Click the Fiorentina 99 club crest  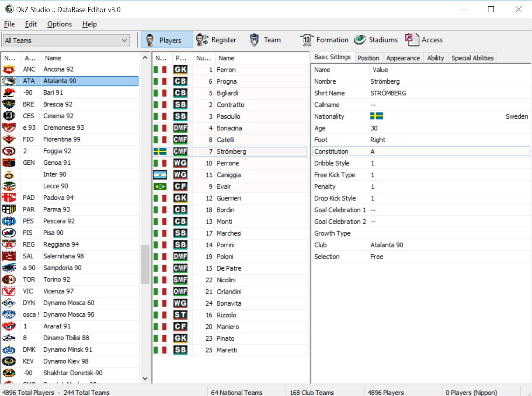tap(9, 139)
